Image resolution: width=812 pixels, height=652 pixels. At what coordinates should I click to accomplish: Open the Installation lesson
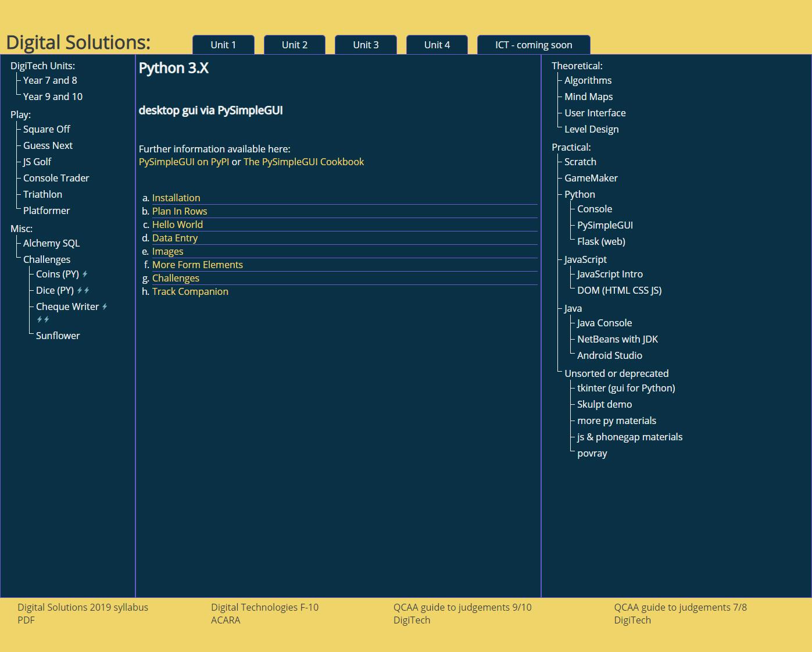click(x=176, y=198)
